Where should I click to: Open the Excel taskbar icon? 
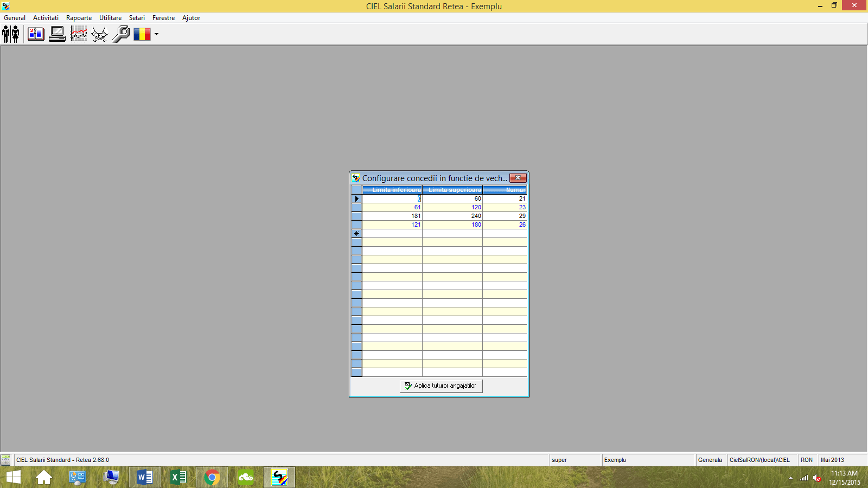(178, 477)
